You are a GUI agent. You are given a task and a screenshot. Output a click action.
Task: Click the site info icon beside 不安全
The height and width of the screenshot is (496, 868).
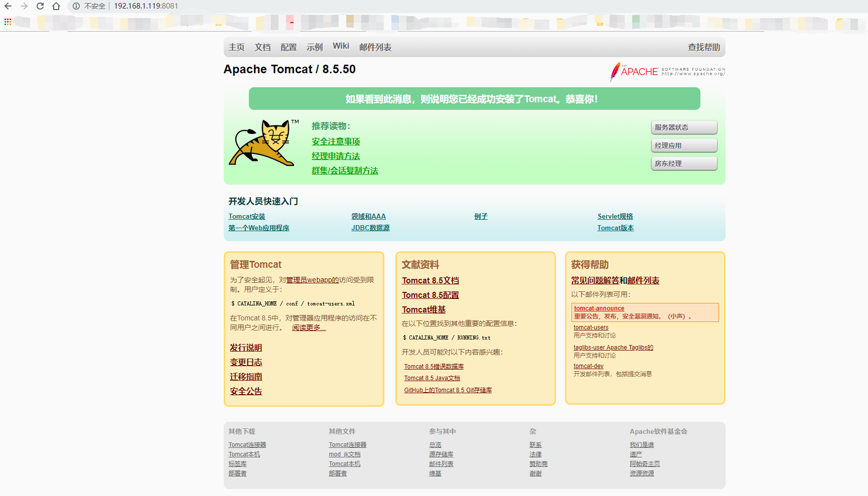pyautogui.click(x=76, y=6)
